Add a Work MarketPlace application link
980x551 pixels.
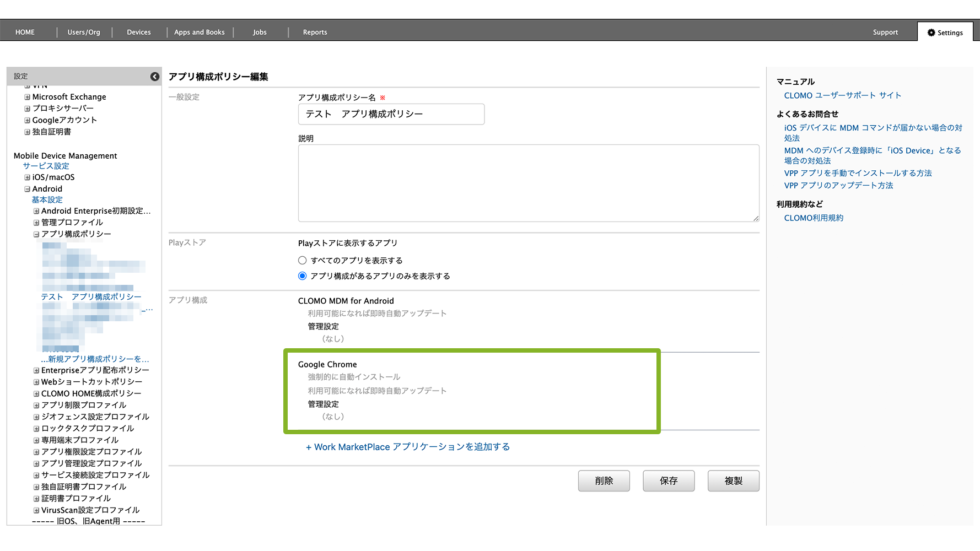coord(408,447)
